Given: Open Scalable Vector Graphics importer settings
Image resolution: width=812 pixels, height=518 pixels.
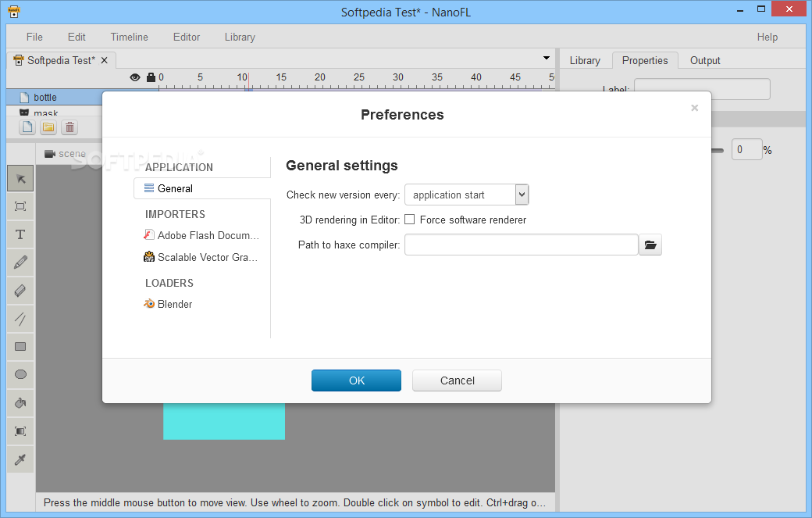Looking at the screenshot, I should coord(202,257).
